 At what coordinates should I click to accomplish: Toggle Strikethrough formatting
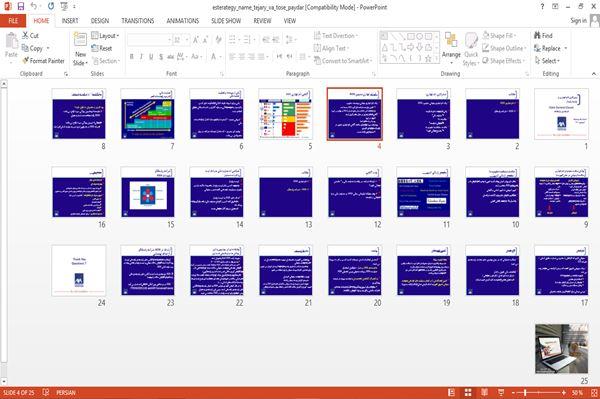coord(170,57)
